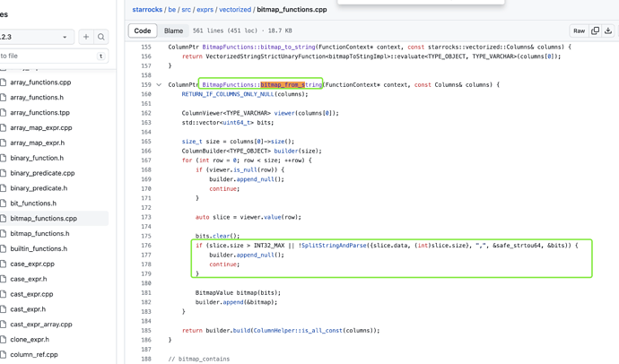Open the Raw file view
Screen dimensions: 619x364
tap(580, 30)
